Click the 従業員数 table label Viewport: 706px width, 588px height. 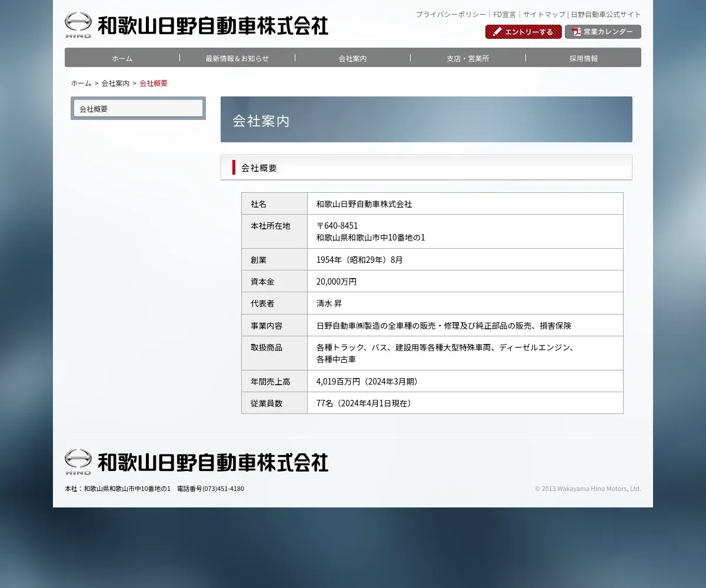coord(267,403)
